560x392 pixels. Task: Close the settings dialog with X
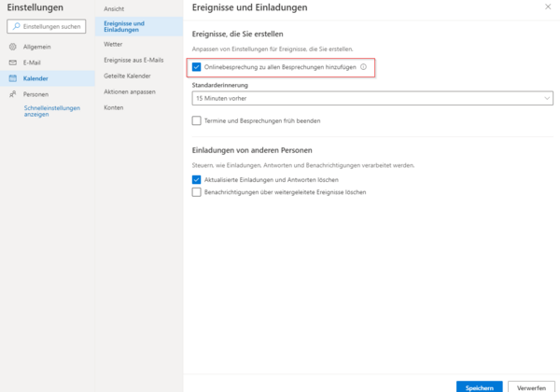546,7
